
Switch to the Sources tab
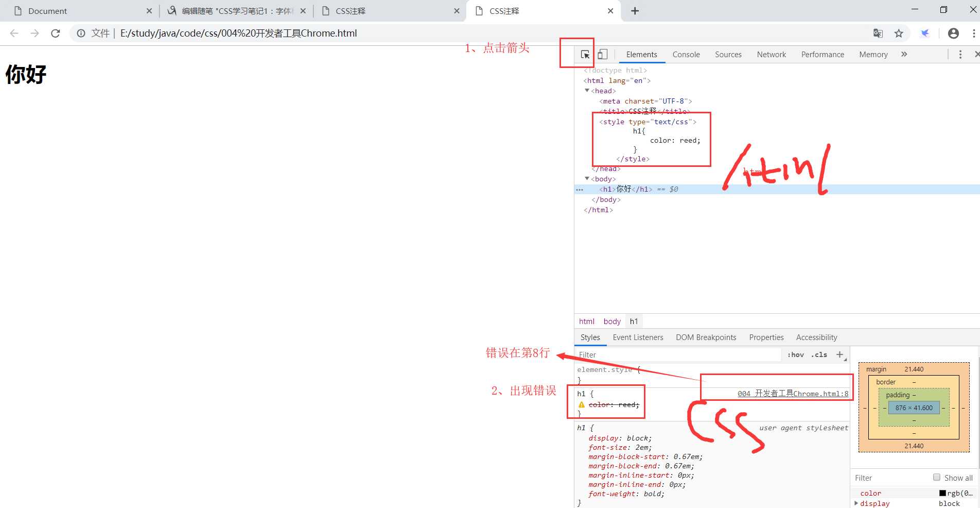728,54
